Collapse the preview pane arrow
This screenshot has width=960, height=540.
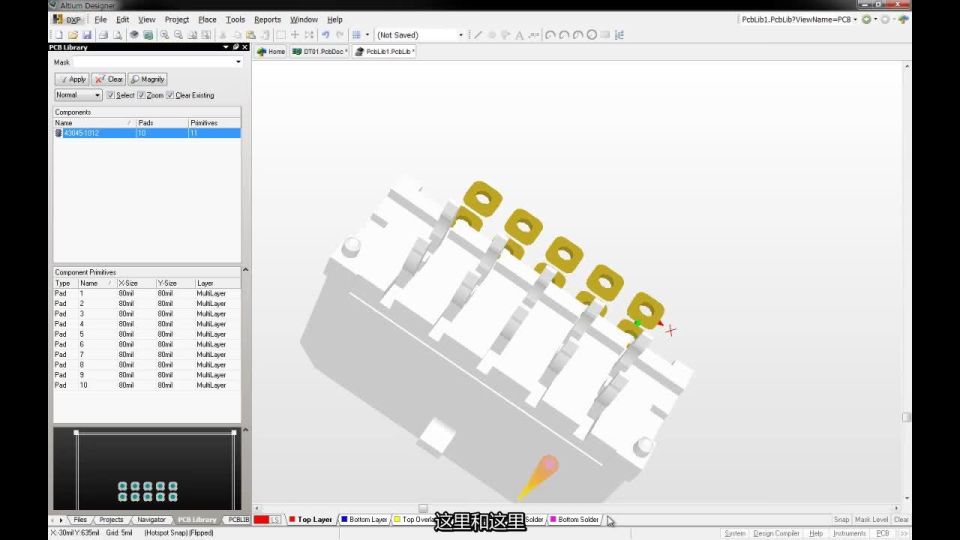point(246,430)
